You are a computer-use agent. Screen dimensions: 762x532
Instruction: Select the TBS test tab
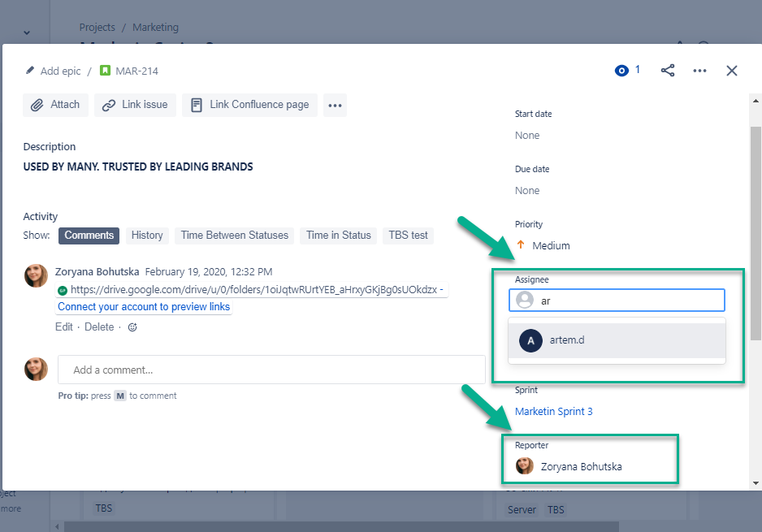(x=409, y=235)
